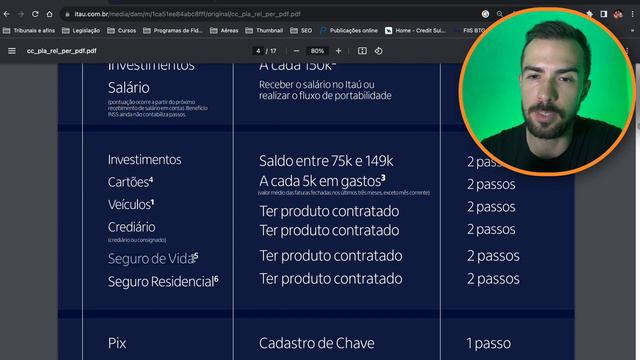The width and height of the screenshot is (640, 360).
Task: Click the Veículos row label
Action: point(131,204)
